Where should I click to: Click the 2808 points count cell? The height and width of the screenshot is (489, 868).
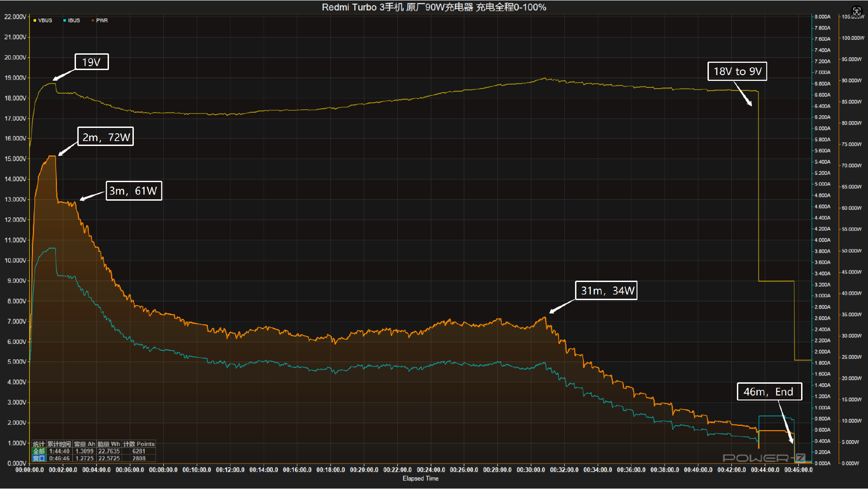click(139, 458)
